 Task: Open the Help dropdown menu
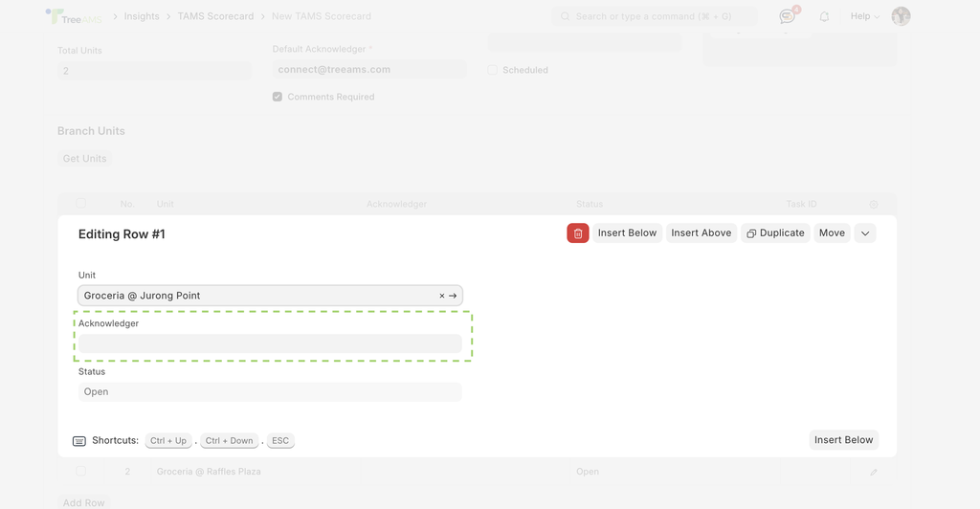pyautogui.click(x=865, y=16)
